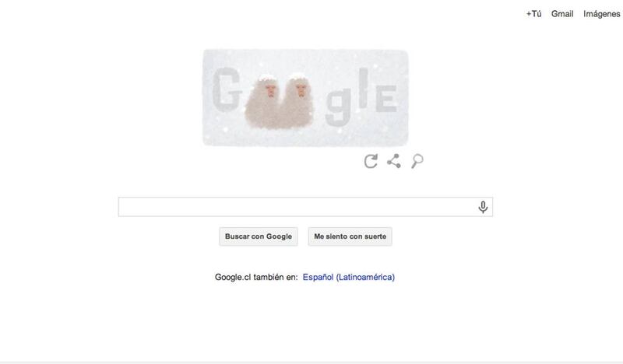Click the magnifier icon below the doodle
The width and height of the screenshot is (623, 364).
click(417, 161)
